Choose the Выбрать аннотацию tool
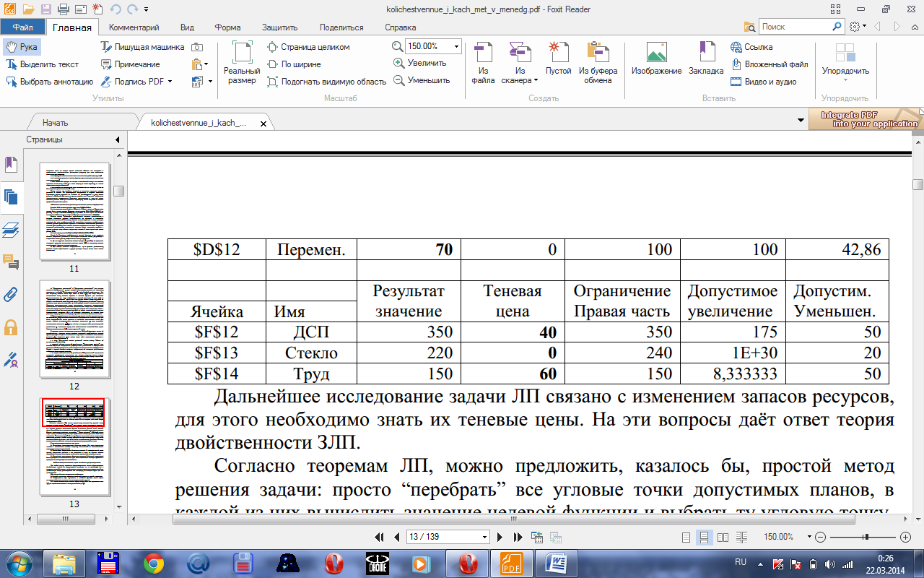Screen dimensions: 924x578 click(x=50, y=82)
